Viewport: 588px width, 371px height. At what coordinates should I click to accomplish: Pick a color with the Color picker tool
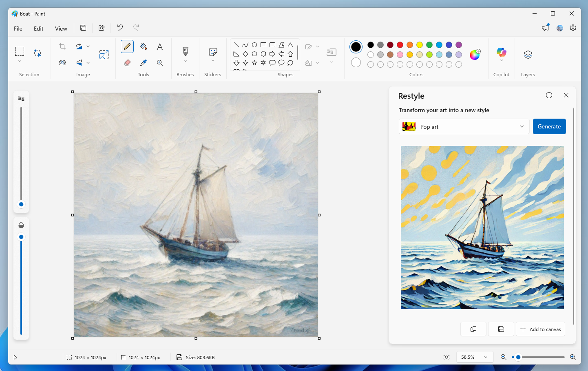(x=144, y=62)
